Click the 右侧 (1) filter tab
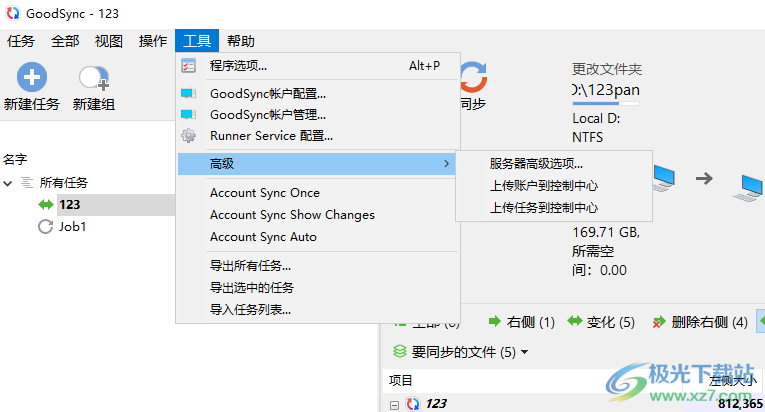Image resolution: width=765 pixels, height=412 pixels. [522, 322]
